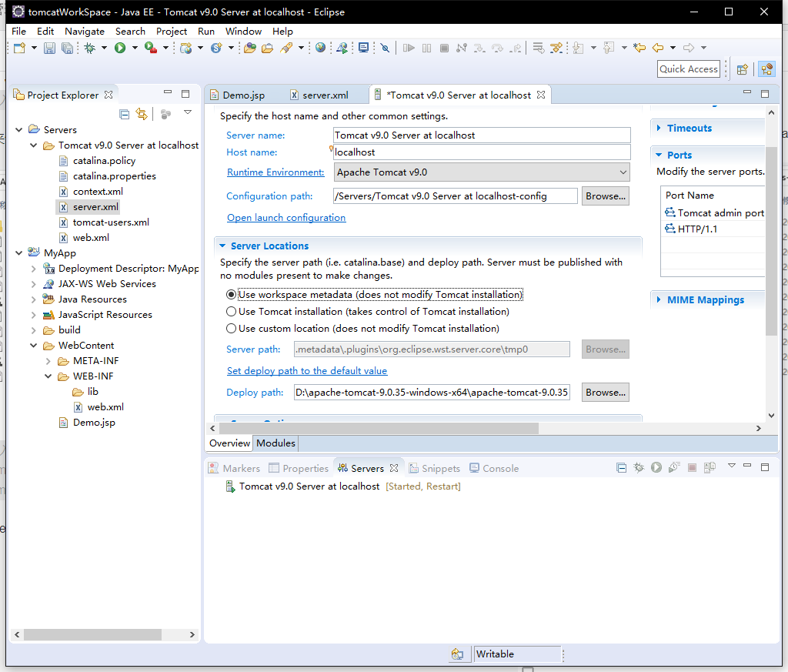Click the Host name input field
Screen dimensions: 788x672
point(482,152)
